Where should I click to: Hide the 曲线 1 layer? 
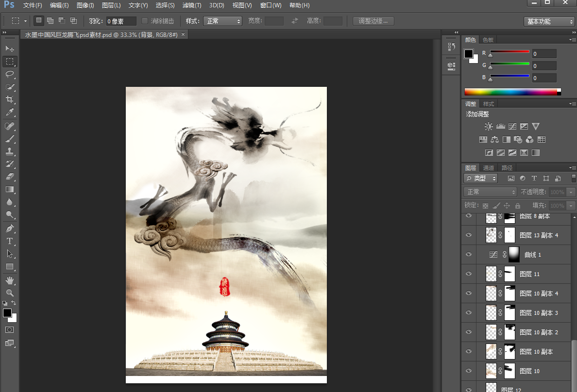click(x=469, y=254)
